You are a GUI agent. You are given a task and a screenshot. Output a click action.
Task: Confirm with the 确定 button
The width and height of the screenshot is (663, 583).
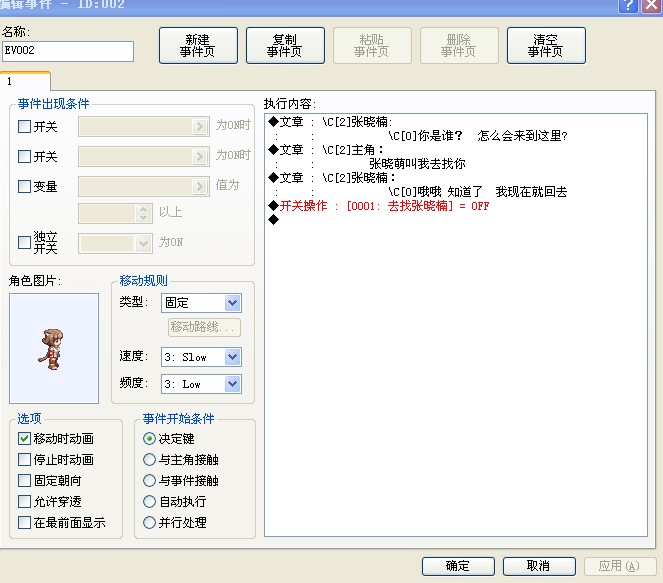tap(458, 566)
